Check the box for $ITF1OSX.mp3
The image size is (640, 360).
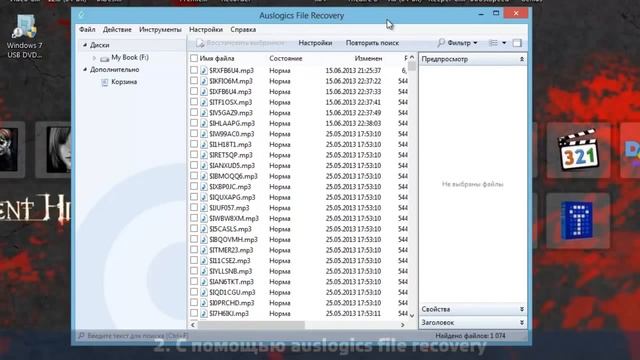194,102
